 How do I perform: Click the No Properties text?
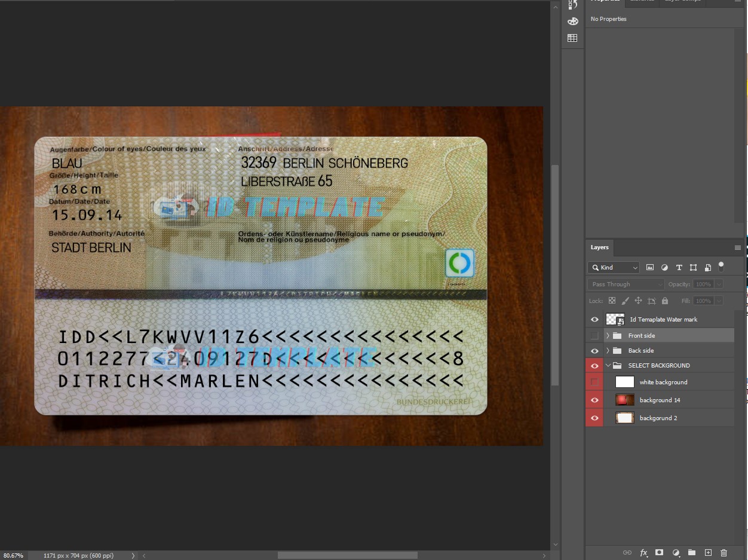pyautogui.click(x=608, y=19)
